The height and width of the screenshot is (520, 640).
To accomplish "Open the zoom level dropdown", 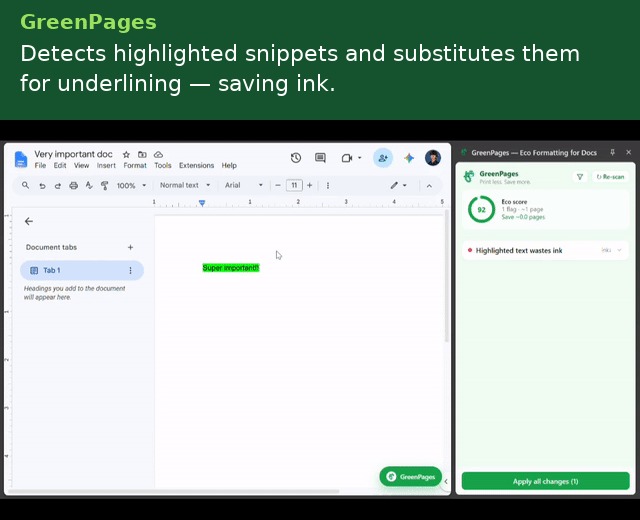I will point(131,186).
